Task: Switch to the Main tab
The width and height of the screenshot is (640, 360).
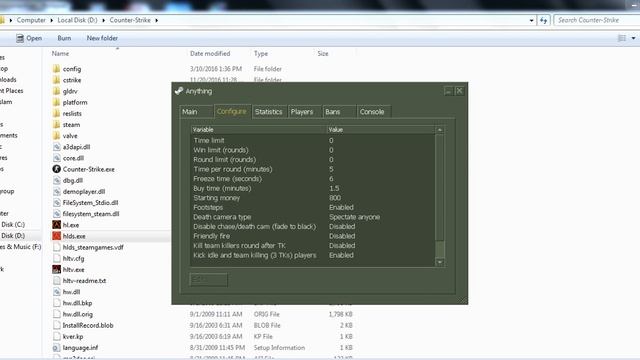Action: tap(196, 112)
